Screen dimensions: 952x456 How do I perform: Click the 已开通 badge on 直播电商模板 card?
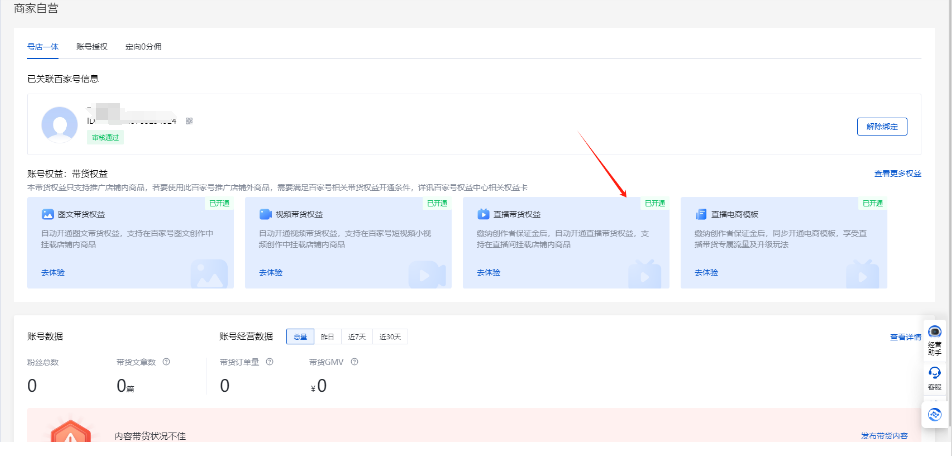872,203
